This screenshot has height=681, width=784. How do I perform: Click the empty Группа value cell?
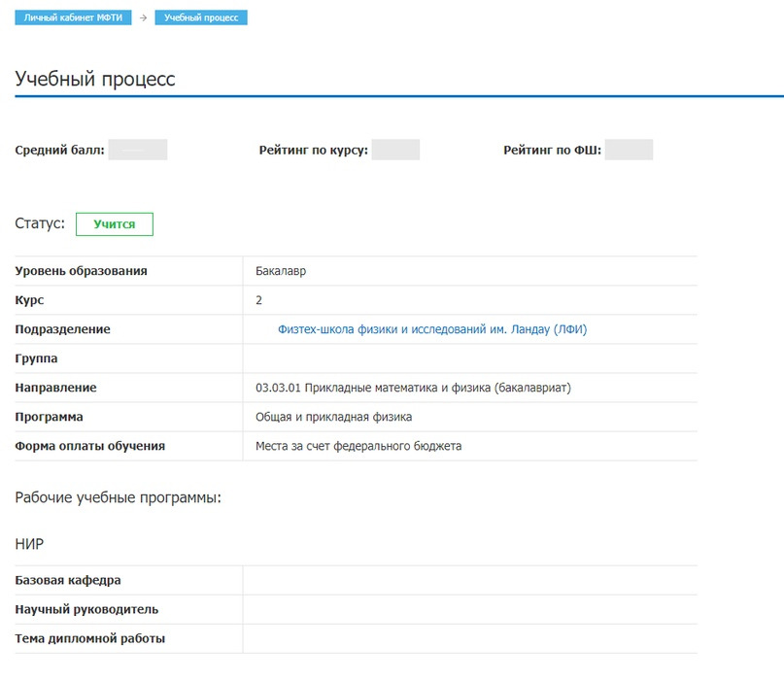469,358
